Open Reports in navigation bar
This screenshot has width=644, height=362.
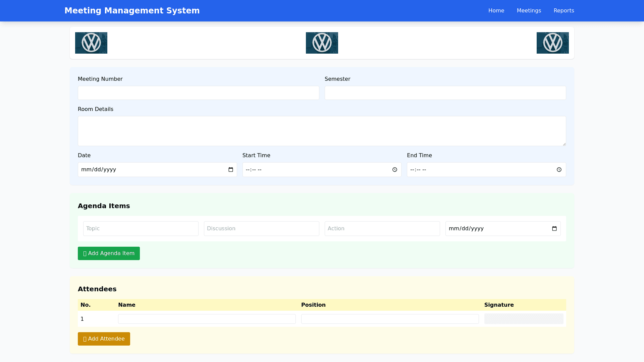(563, 11)
